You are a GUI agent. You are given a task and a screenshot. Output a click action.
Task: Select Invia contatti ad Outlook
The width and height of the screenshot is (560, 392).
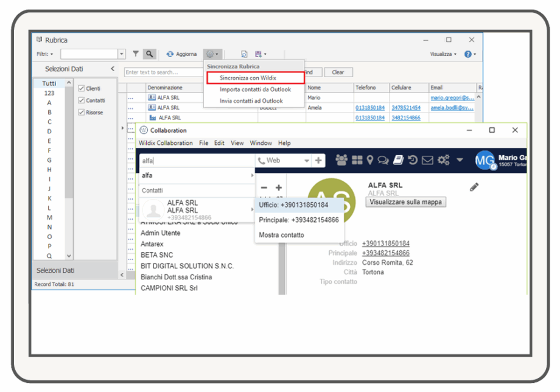click(x=251, y=100)
